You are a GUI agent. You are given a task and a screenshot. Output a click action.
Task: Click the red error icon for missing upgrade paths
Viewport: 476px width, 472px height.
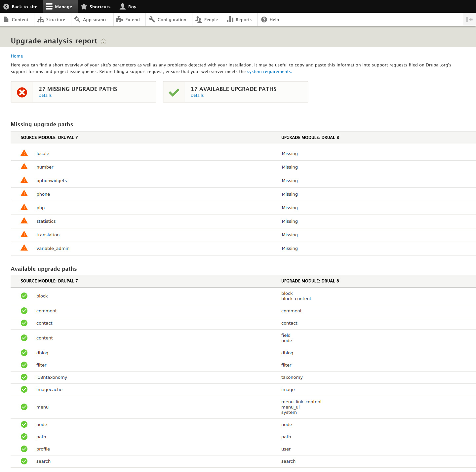[22, 92]
